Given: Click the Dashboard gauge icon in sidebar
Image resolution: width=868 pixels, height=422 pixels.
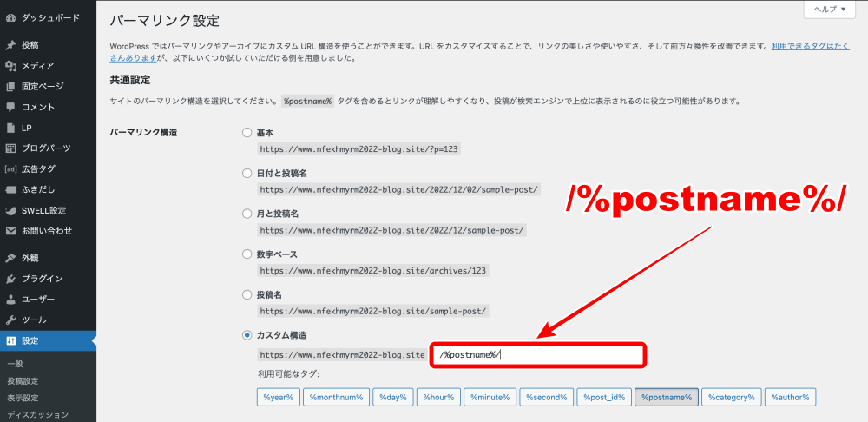Looking at the screenshot, I should (10, 17).
